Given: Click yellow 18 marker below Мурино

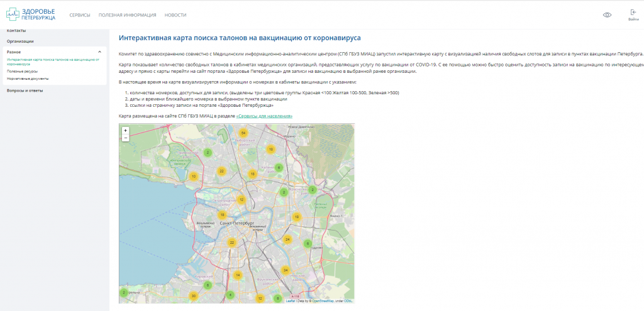Looking at the screenshot, I should 270,150.
